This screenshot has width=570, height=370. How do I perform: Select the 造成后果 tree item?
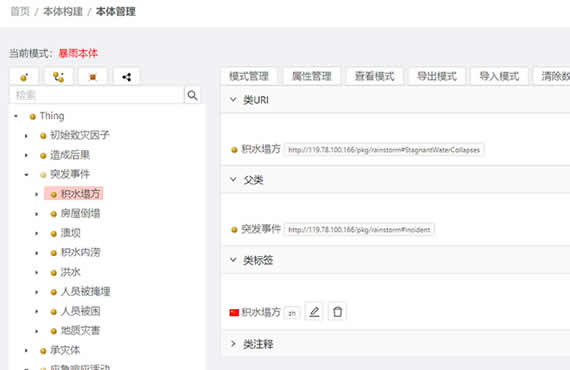coord(70,155)
